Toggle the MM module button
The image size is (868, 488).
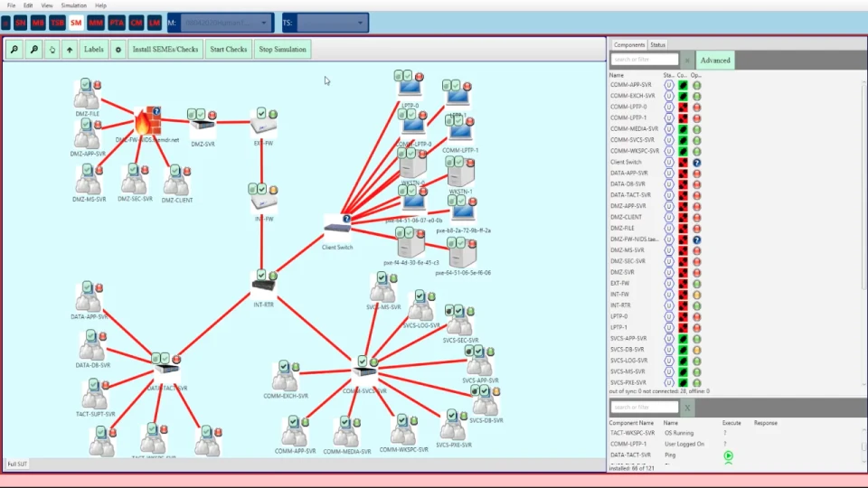(x=95, y=23)
